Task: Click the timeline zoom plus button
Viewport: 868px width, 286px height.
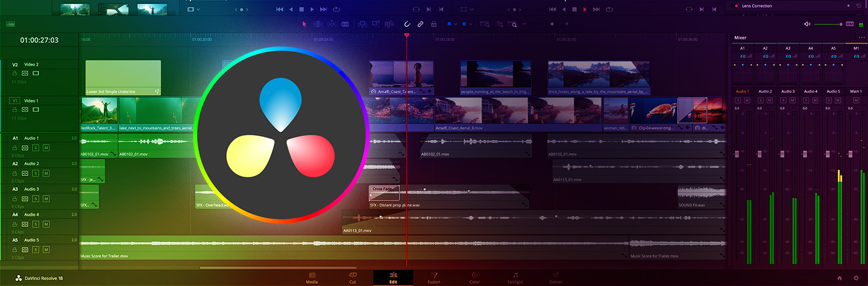Action: (x=567, y=24)
